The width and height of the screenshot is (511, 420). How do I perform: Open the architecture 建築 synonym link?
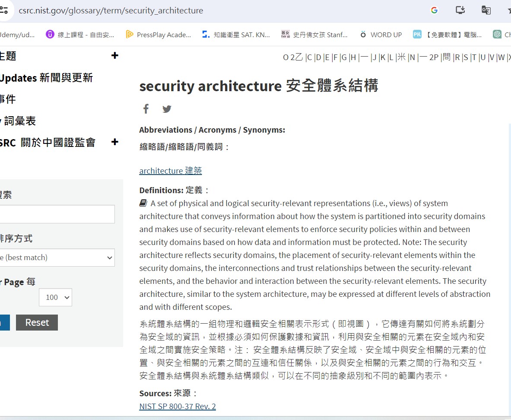point(170,171)
